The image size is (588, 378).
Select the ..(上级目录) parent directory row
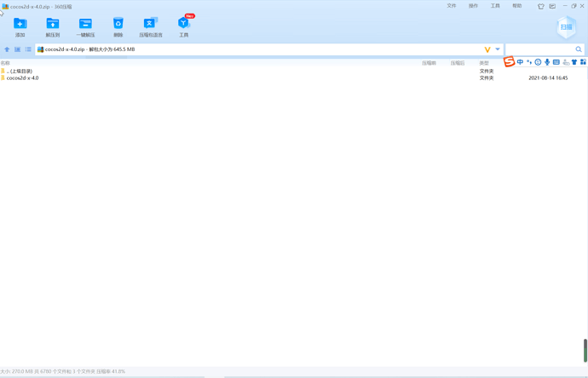point(294,71)
